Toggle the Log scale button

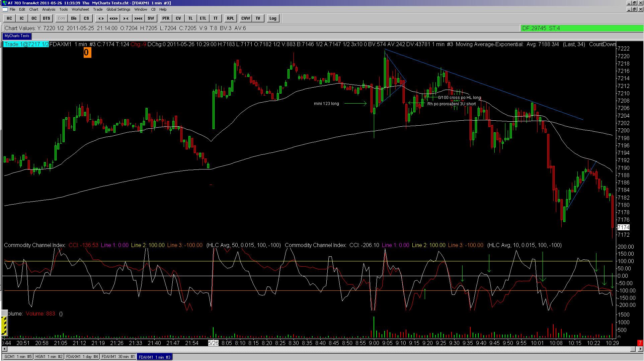pyautogui.click(x=273, y=18)
